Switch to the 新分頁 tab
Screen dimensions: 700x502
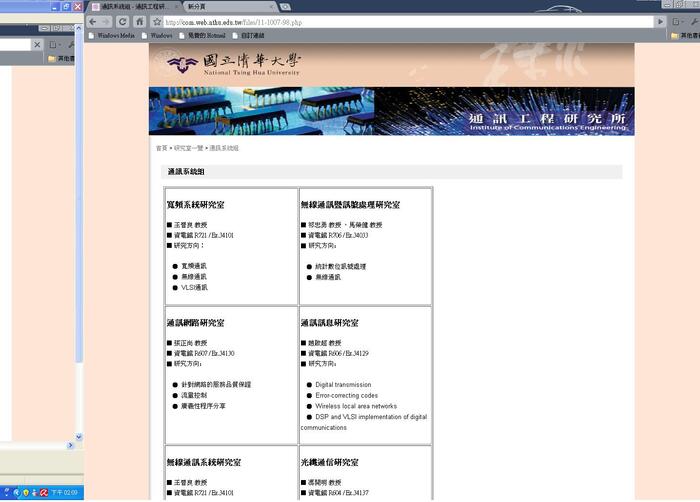pos(229,7)
